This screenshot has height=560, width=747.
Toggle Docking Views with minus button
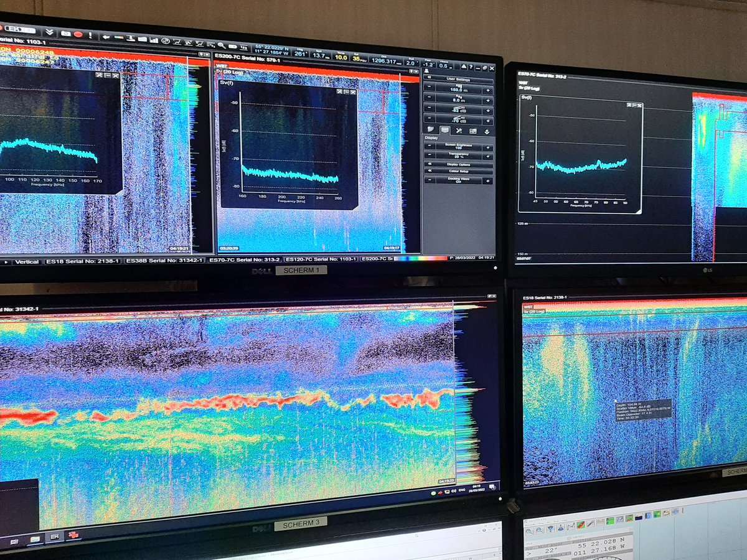coord(430,180)
